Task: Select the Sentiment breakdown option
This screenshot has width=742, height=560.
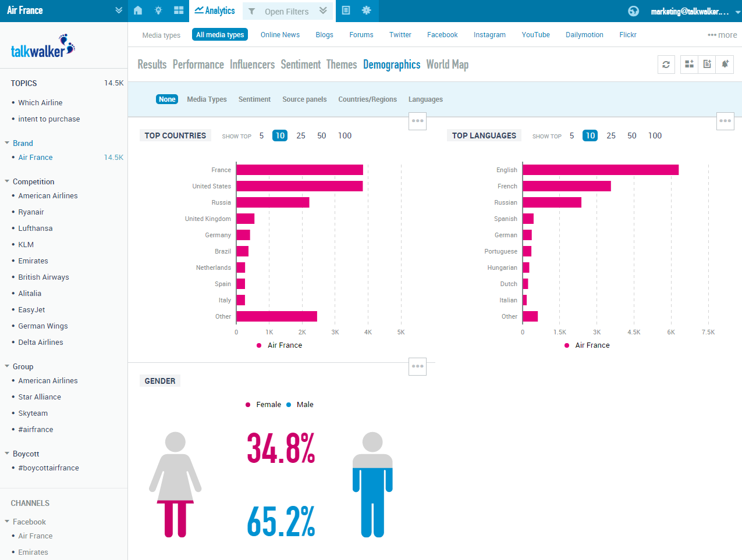Action: coord(254,99)
